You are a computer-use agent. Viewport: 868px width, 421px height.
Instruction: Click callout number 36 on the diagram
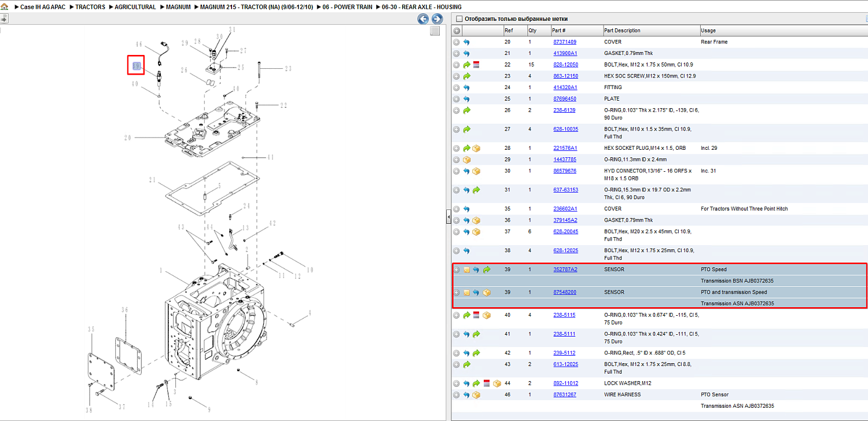coord(124,310)
